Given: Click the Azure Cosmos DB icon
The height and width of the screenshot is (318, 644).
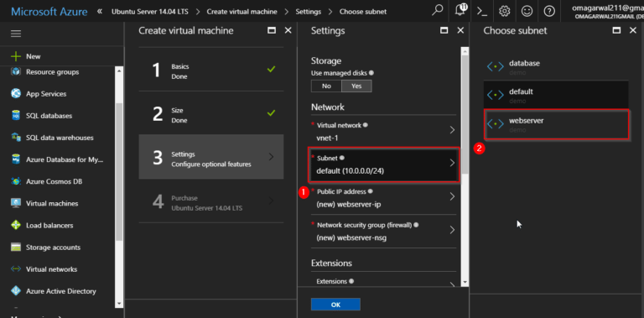Looking at the screenshot, I should pyautogui.click(x=16, y=181).
